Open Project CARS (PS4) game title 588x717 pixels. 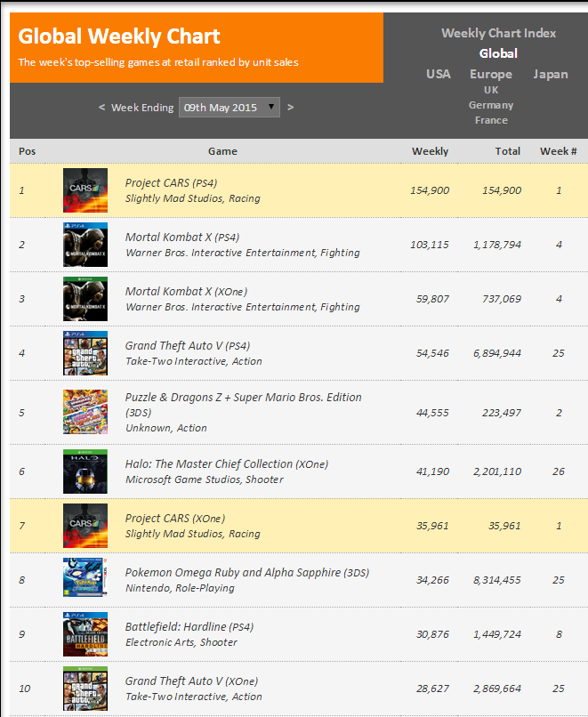(x=171, y=183)
